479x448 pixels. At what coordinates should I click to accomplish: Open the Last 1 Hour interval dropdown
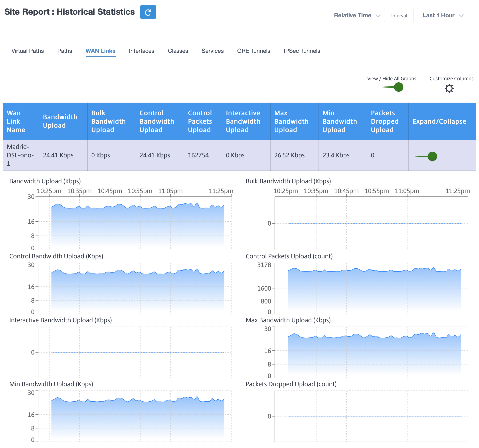tap(440, 15)
